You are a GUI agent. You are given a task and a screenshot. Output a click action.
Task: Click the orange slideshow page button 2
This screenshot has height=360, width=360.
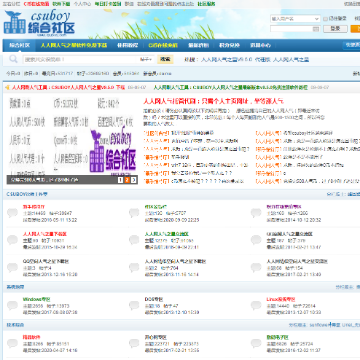point(127,180)
